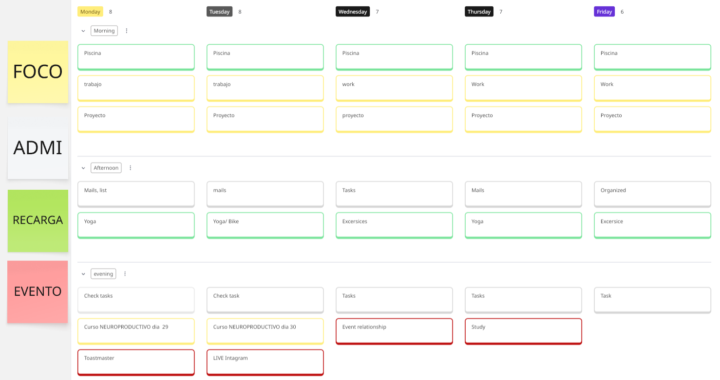720x380 pixels.
Task: Open the LIVE Intagram card
Action: click(x=265, y=363)
